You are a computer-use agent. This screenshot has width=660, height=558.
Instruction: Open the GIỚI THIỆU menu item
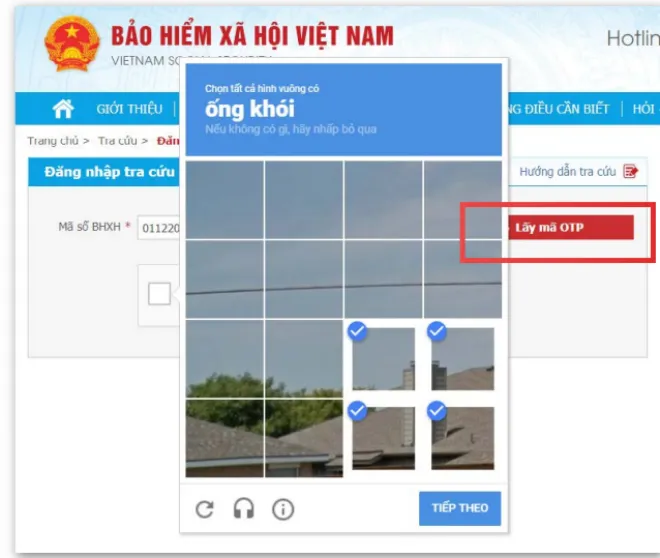pos(129,109)
